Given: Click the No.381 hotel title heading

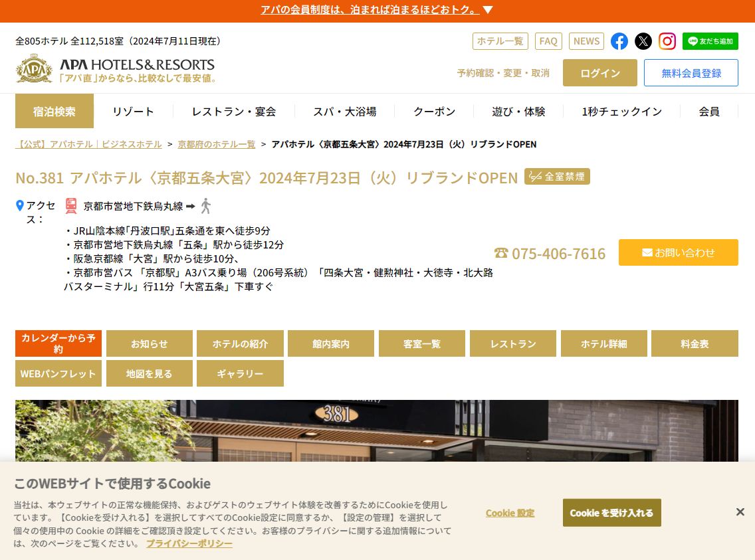Looking at the screenshot, I should (267, 177).
